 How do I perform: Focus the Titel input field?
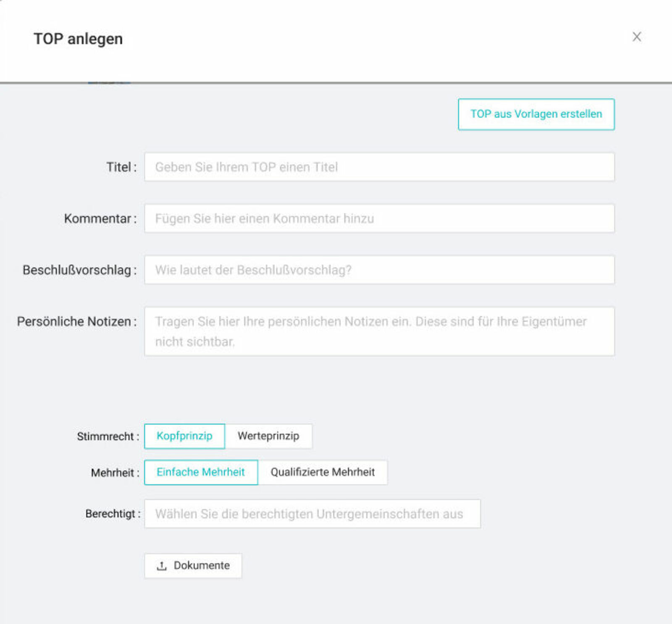pos(380,167)
